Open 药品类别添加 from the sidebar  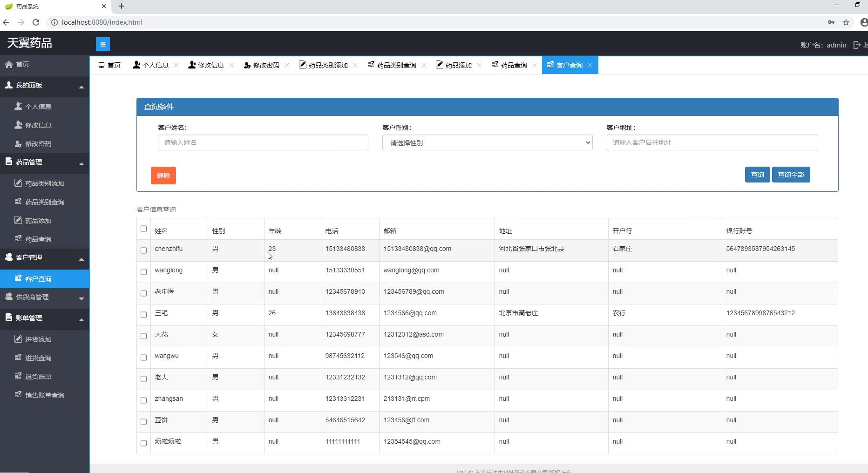coord(45,183)
